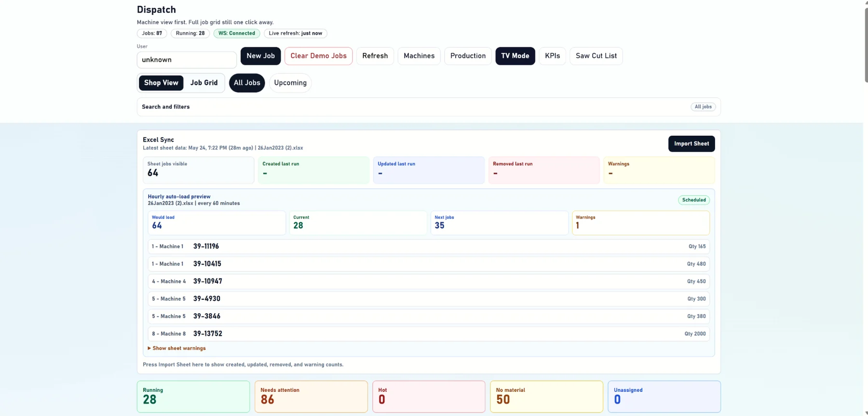
Task: Refresh the dispatch data
Action: tap(375, 56)
